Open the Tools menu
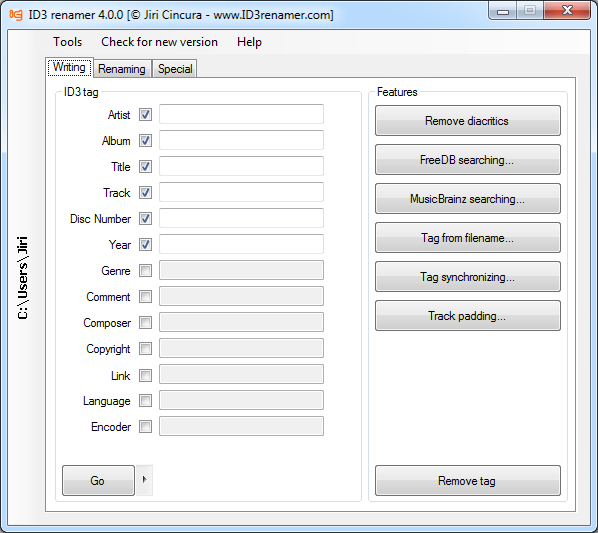This screenshot has height=533, width=598. click(x=68, y=42)
